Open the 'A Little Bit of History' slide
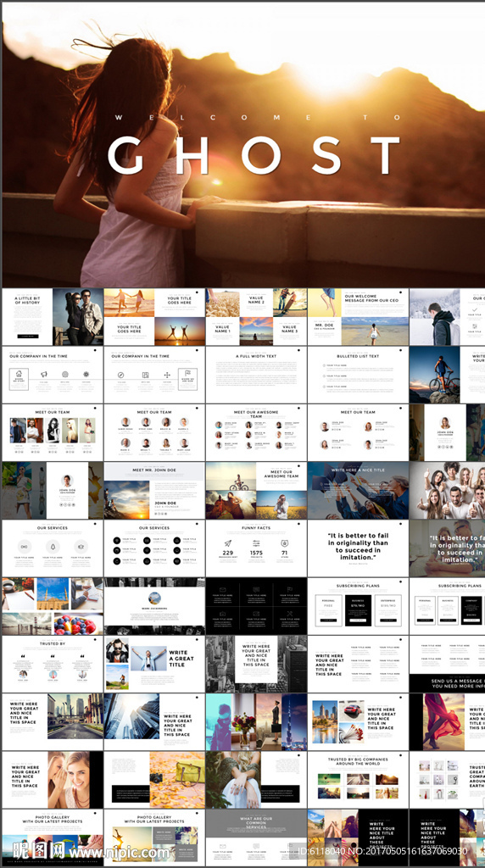485x868 pixels. coord(53,317)
